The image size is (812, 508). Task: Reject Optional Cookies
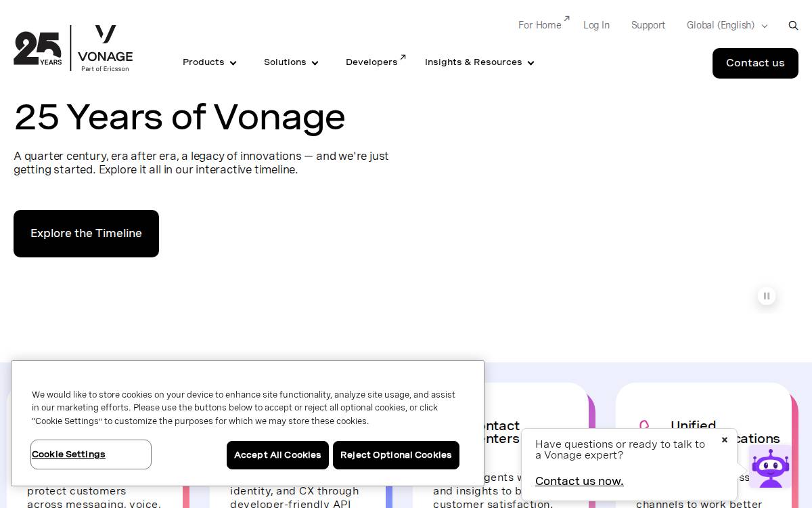396,455
